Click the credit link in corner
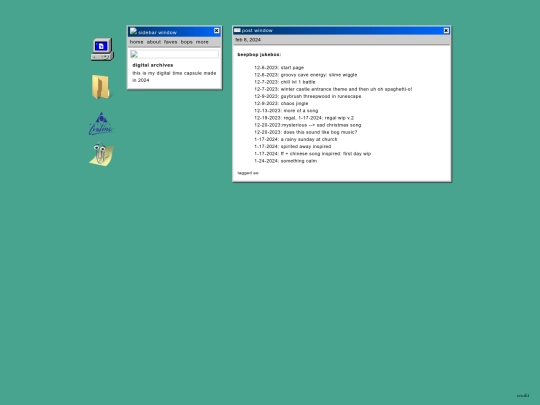The width and height of the screenshot is (540, 405). click(523, 395)
